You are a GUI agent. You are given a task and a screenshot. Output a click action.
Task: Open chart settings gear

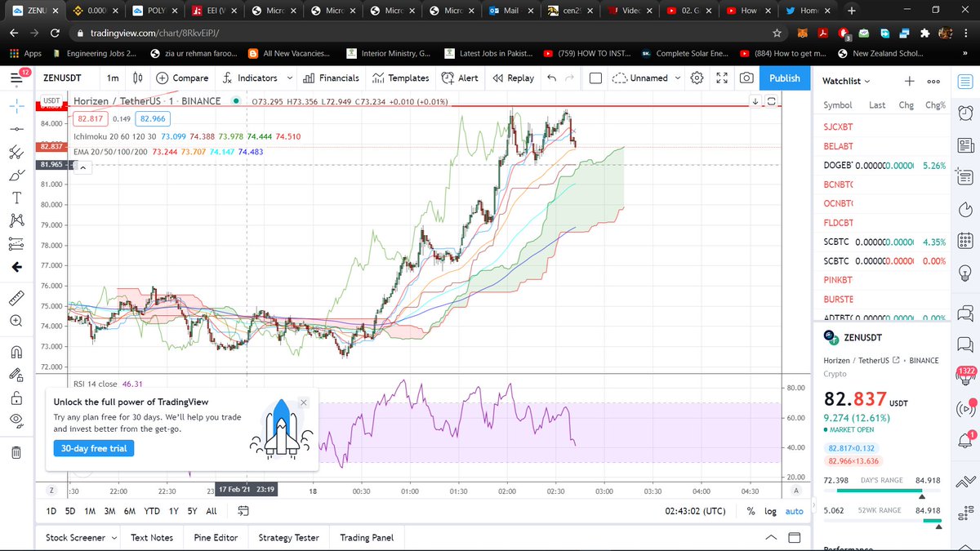click(x=697, y=78)
